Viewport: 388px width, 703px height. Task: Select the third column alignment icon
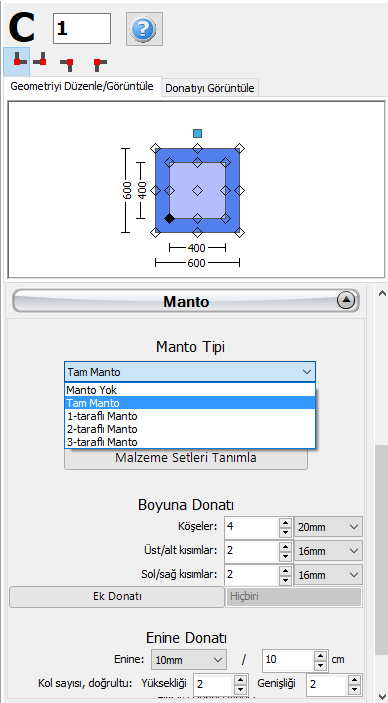point(67,64)
